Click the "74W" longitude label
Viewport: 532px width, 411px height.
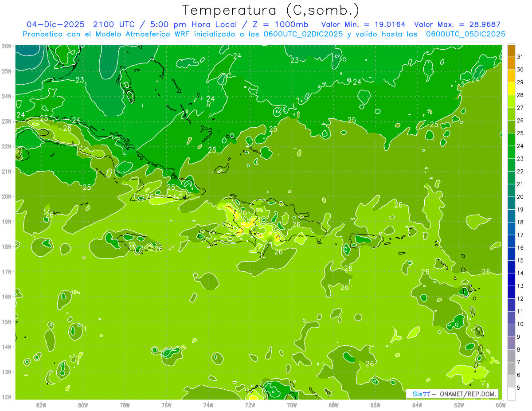pyautogui.click(x=208, y=405)
